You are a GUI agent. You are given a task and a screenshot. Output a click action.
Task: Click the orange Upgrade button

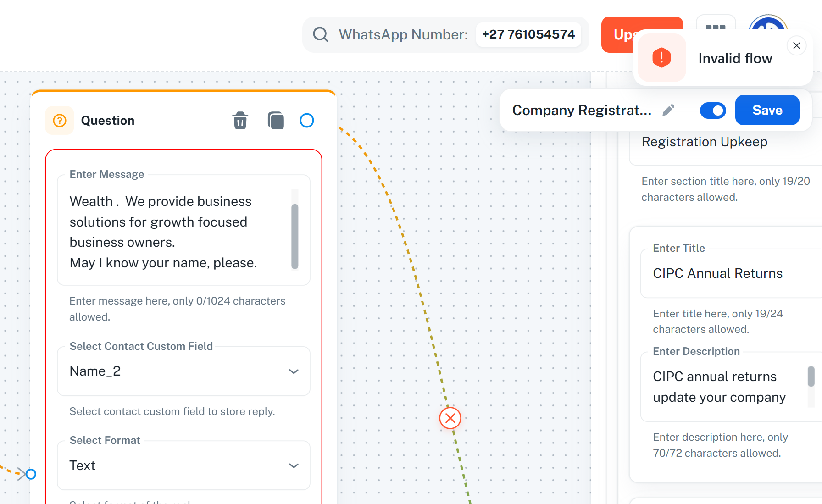point(619,35)
